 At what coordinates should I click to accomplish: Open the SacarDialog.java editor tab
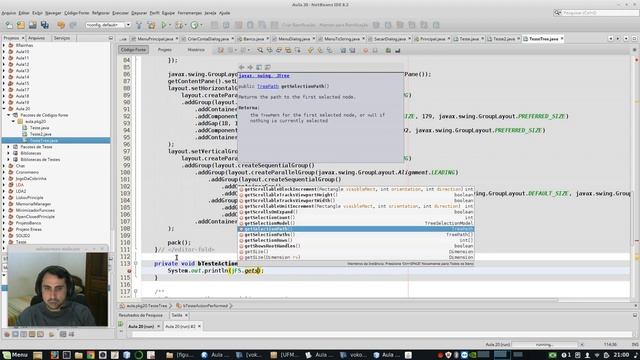pos(390,39)
